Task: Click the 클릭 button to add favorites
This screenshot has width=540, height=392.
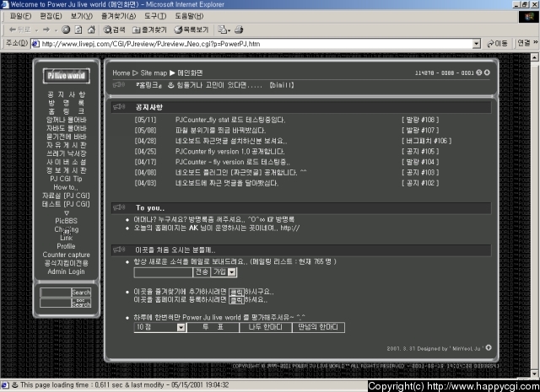Action: 236,293
